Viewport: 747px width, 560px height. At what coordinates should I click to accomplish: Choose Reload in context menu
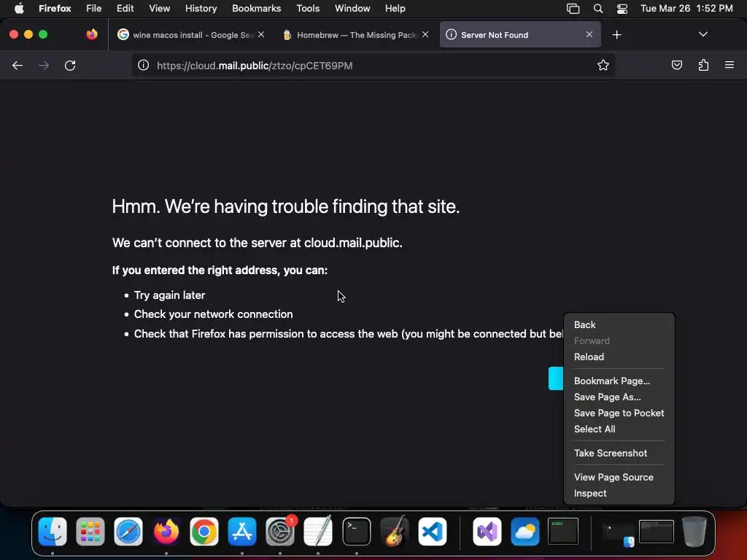point(619,357)
